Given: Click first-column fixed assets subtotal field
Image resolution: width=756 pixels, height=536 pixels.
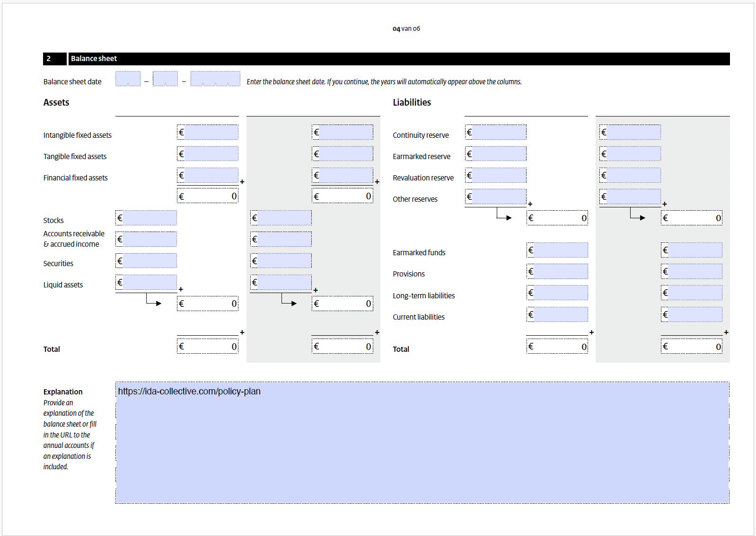Looking at the screenshot, I should pyautogui.click(x=208, y=196).
